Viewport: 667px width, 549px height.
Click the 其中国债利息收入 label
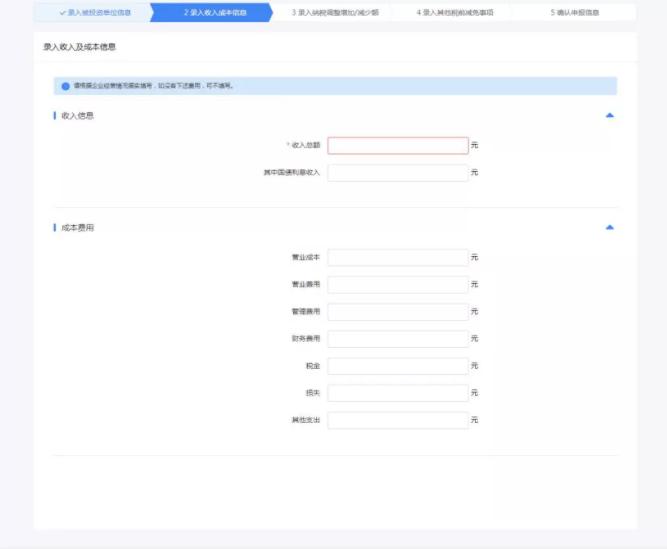point(291,173)
